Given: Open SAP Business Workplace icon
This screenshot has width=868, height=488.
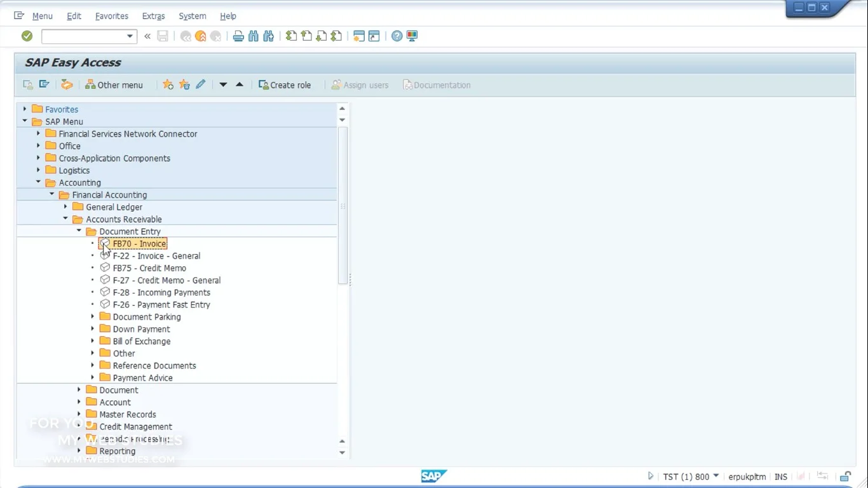Looking at the screenshot, I should click(67, 85).
